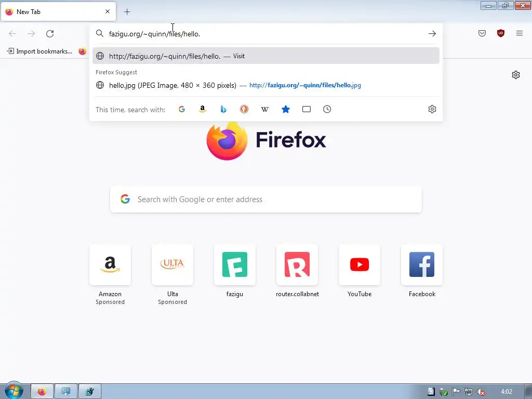Screen dimensions: 532x399
Task: Save page to Pocket
Action: [482, 33]
